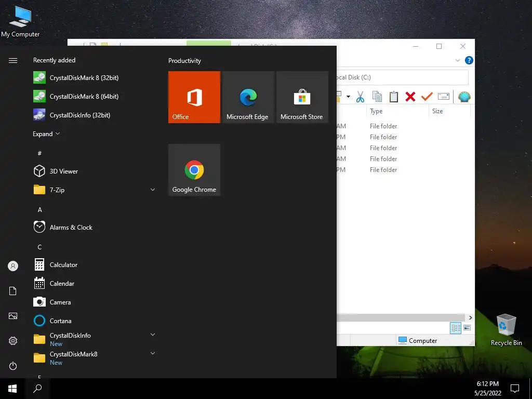Switch to details view icon in Explorer

click(456, 328)
